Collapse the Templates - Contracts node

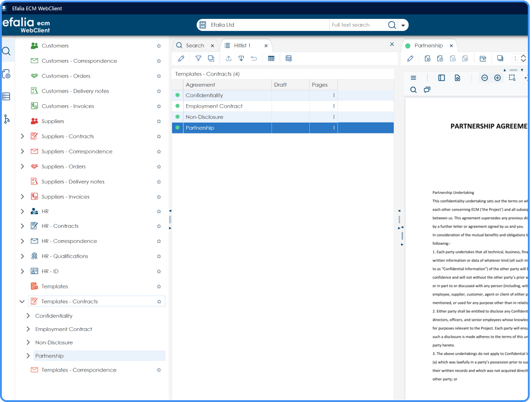[x=22, y=301]
